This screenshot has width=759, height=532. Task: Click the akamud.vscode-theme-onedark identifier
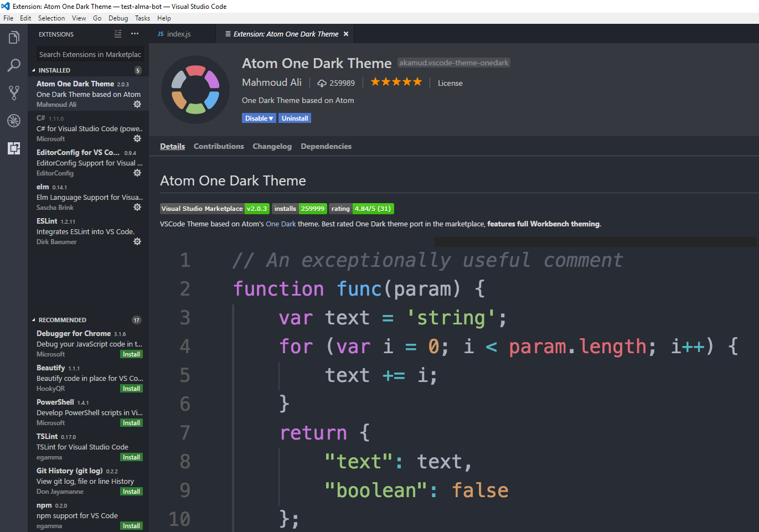(x=454, y=63)
